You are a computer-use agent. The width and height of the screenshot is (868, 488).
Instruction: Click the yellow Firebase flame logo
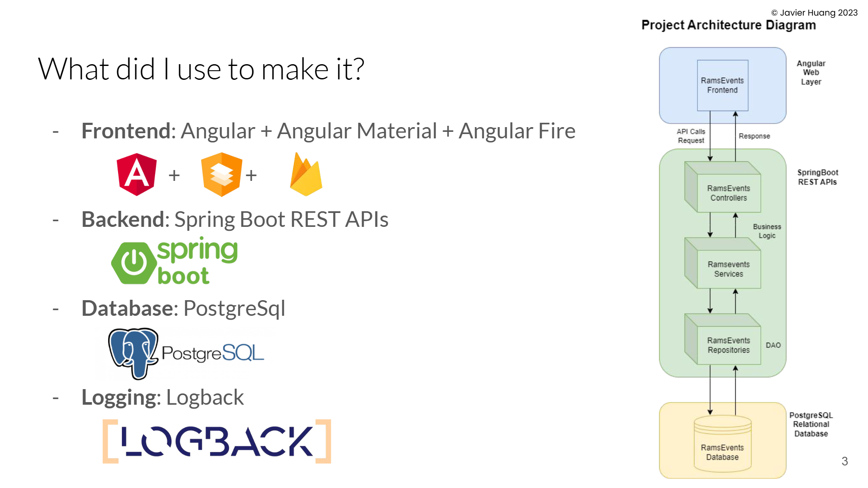(x=306, y=174)
